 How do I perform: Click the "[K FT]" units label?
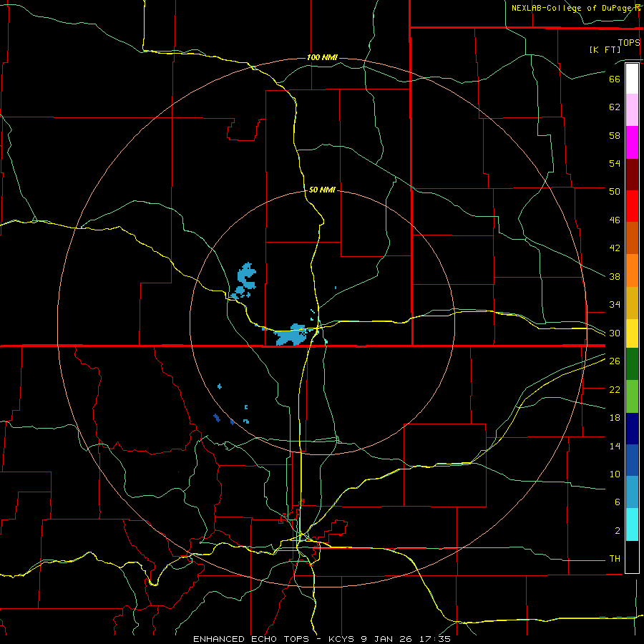pyautogui.click(x=605, y=49)
